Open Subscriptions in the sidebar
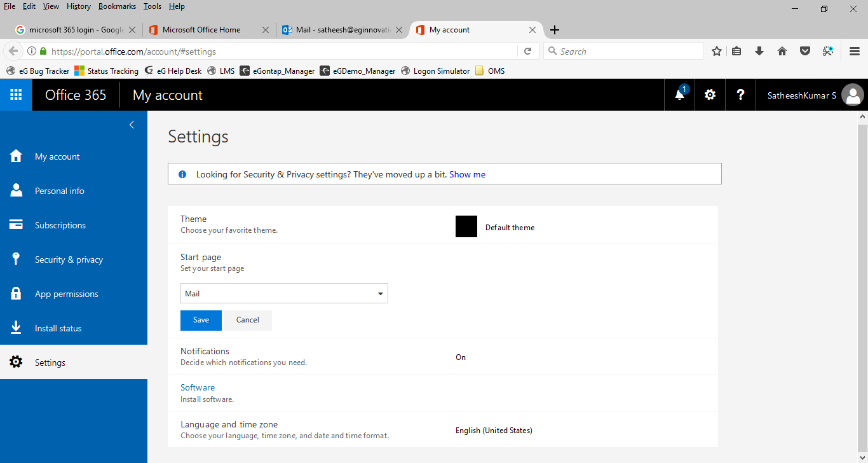This screenshot has width=868, height=463. click(74, 225)
